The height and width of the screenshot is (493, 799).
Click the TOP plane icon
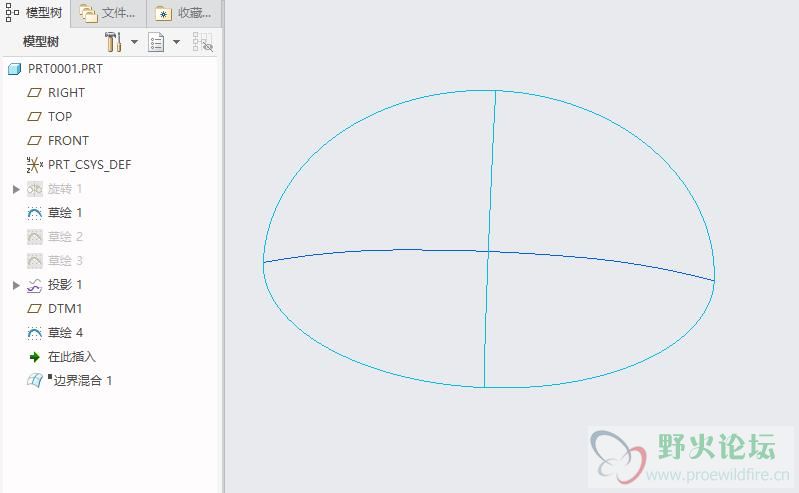pos(34,117)
